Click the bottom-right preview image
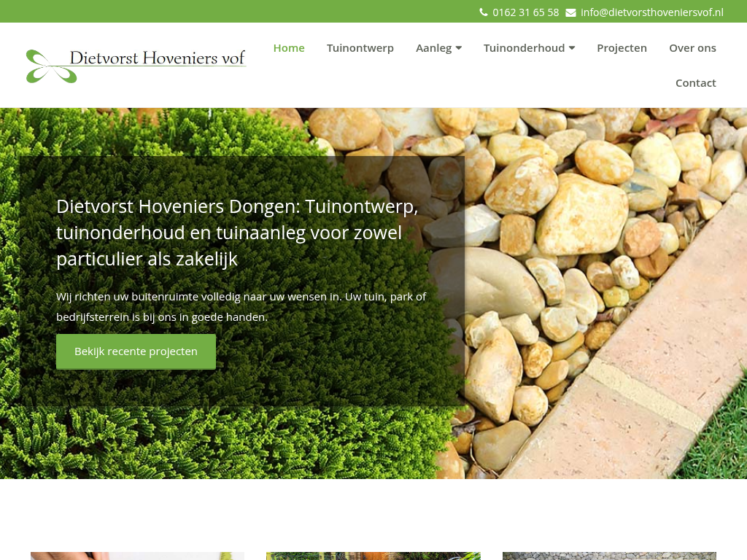The image size is (747, 560). click(609, 556)
